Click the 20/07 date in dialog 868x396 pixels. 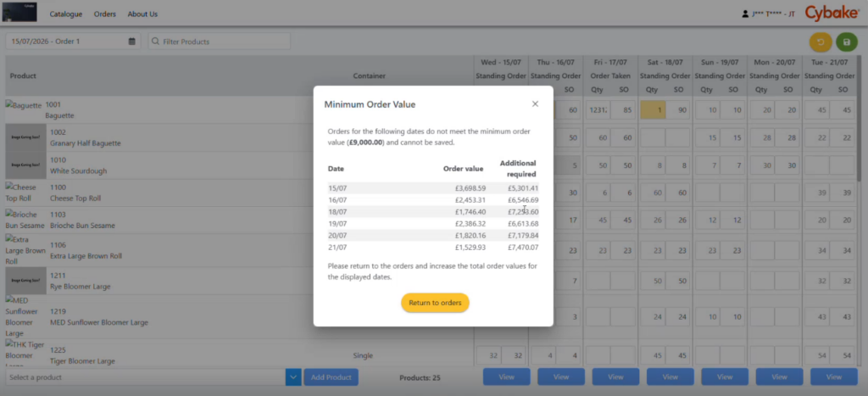pyautogui.click(x=337, y=236)
